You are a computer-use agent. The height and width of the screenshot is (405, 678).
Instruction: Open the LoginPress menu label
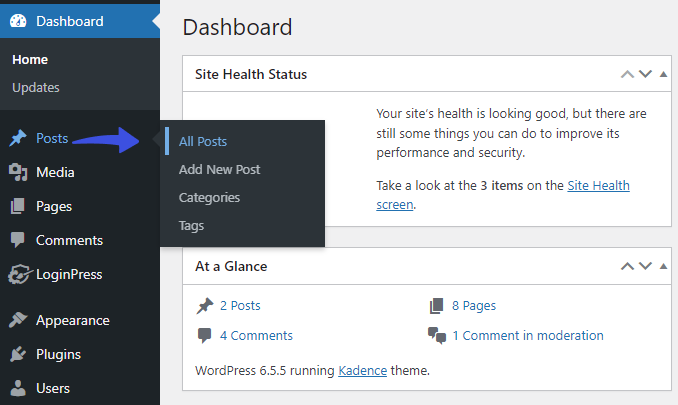tap(69, 274)
